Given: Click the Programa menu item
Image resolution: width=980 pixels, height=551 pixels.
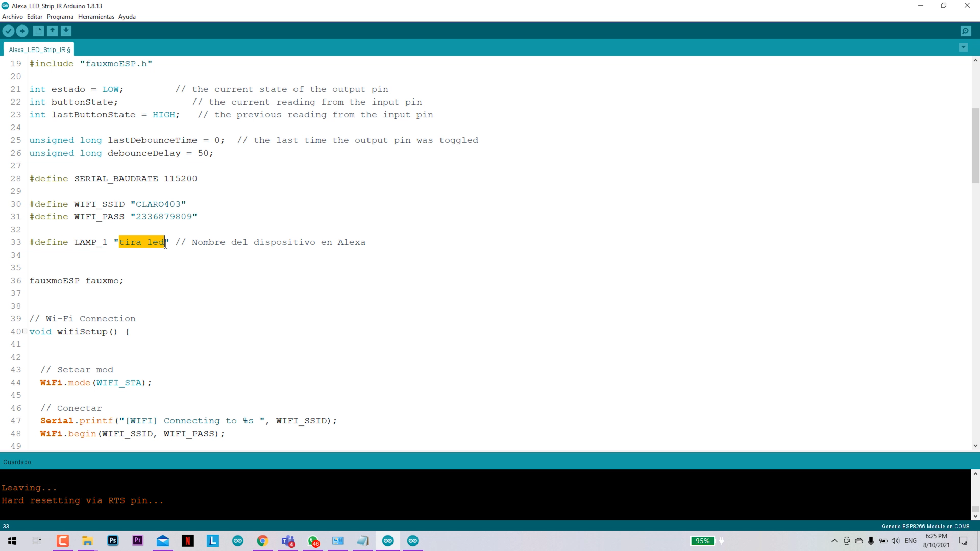Looking at the screenshot, I should pos(59,17).
